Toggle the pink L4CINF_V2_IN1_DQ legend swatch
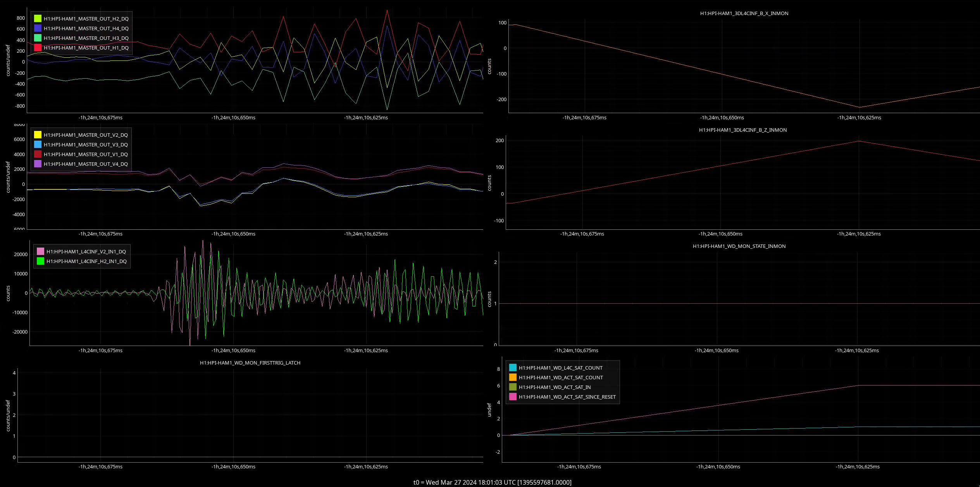The image size is (980, 487). (x=40, y=251)
